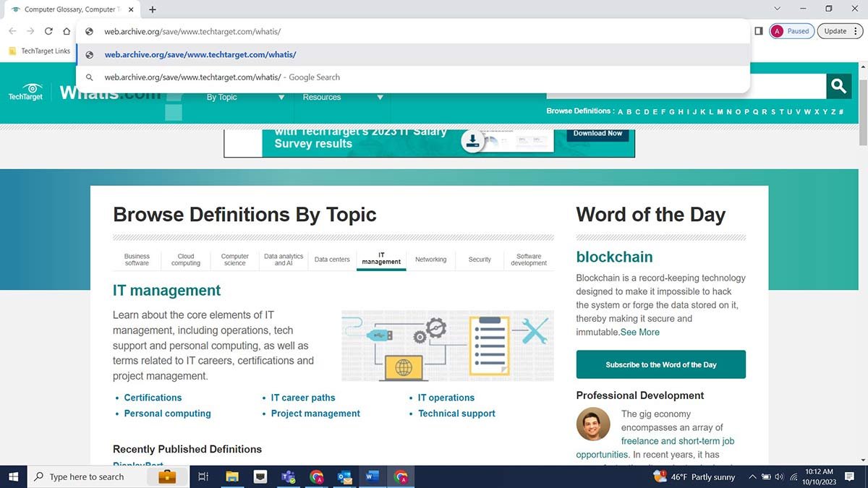
Task: Launch Outlook from the taskbar
Action: point(344,476)
